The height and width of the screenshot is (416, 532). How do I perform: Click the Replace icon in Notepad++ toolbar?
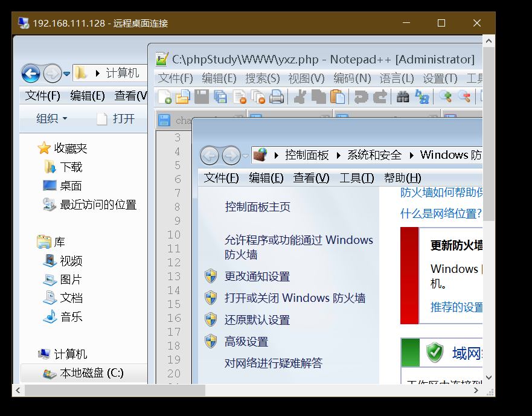pyautogui.click(x=422, y=97)
